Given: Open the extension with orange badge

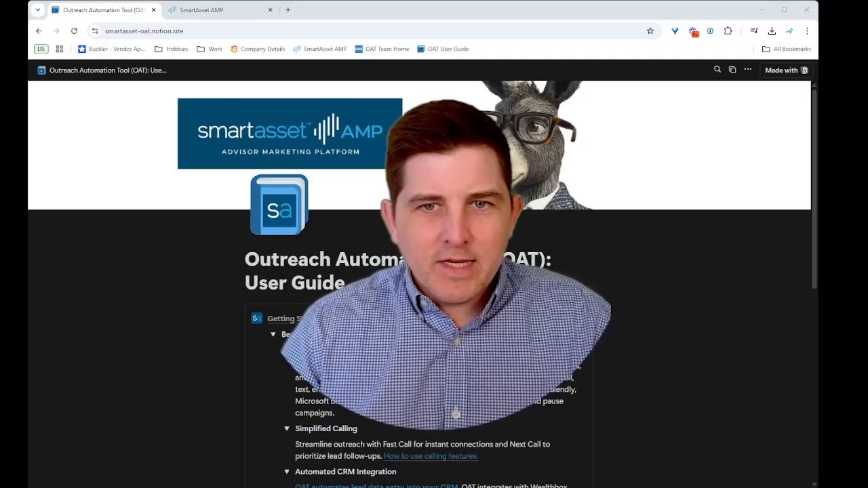Looking at the screenshot, I should (693, 31).
